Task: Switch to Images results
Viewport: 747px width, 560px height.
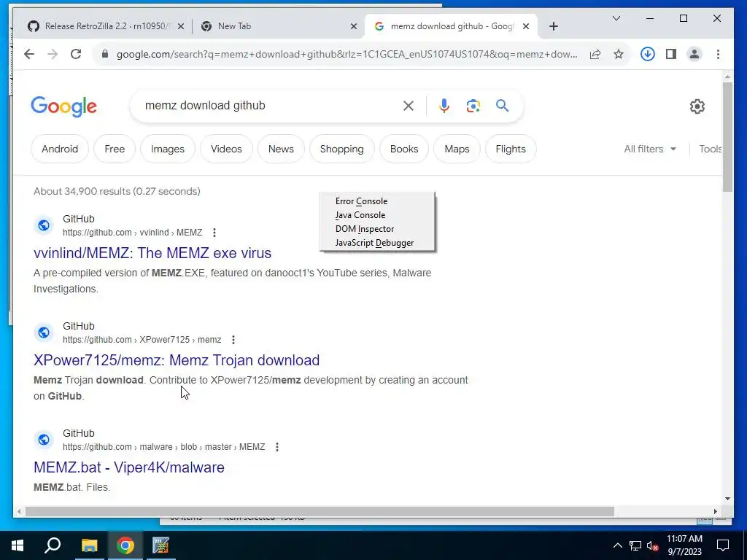Action: (x=168, y=149)
